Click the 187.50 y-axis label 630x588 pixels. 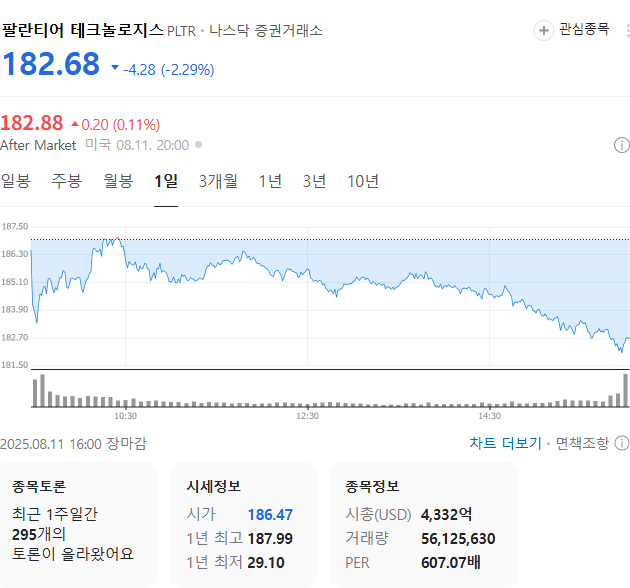(15, 227)
